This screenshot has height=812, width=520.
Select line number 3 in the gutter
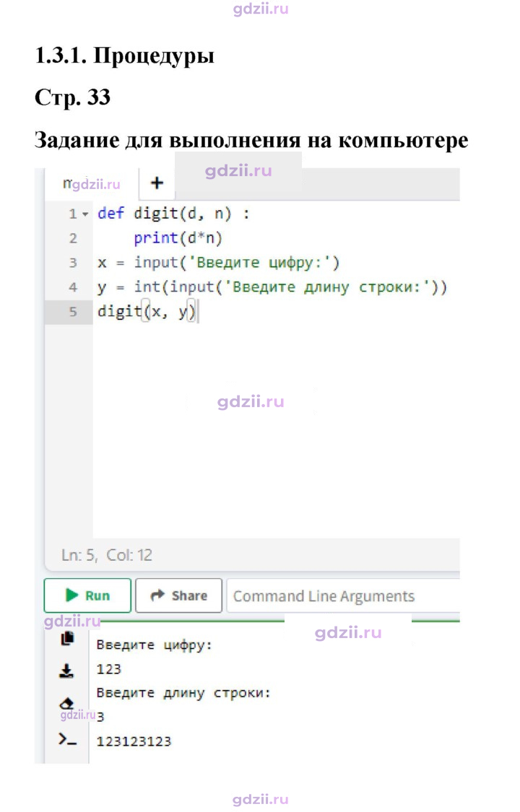(x=73, y=263)
